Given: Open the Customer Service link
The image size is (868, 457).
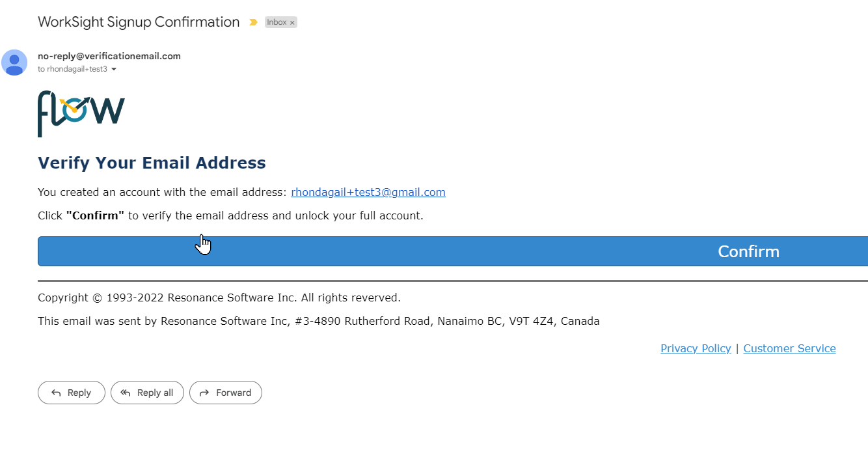Looking at the screenshot, I should click(x=789, y=348).
